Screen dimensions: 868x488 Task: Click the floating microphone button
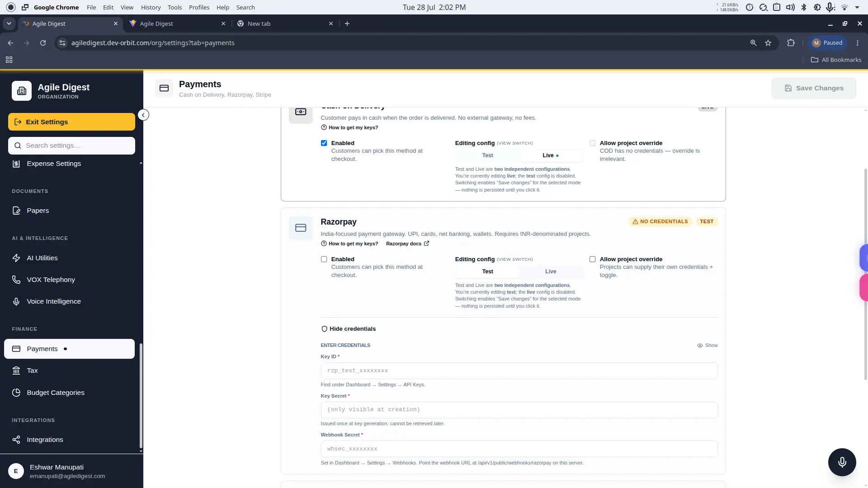(842, 462)
